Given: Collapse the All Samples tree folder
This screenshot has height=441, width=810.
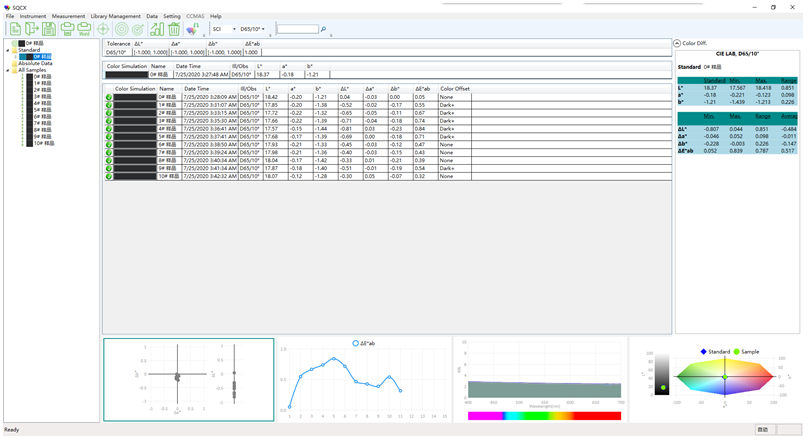Looking at the screenshot, I should [6, 69].
